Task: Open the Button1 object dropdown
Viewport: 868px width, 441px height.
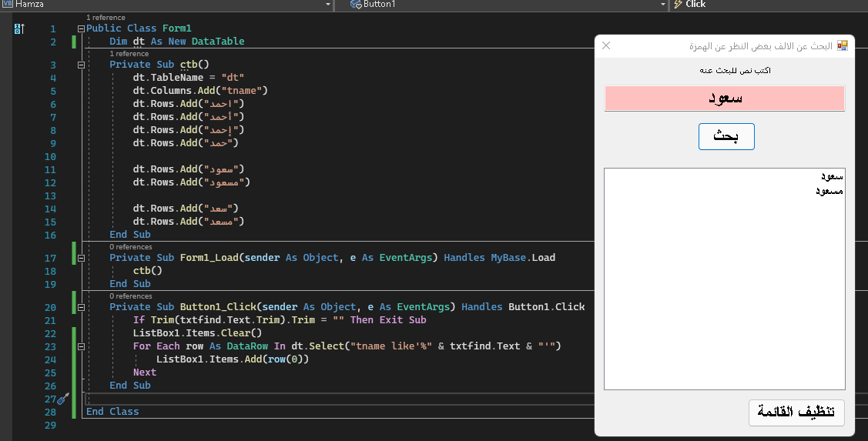Action: 662,5
